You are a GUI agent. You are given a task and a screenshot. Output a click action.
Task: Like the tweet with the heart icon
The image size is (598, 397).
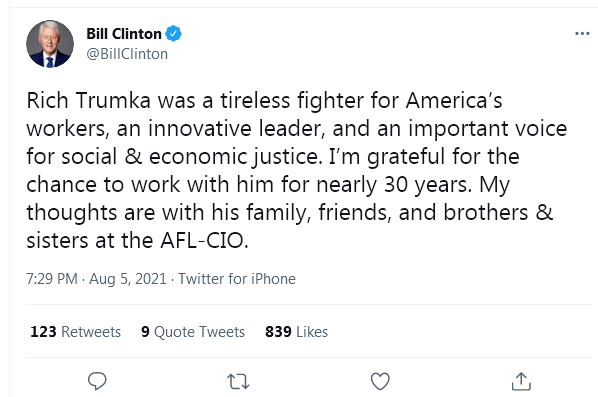coord(380,381)
